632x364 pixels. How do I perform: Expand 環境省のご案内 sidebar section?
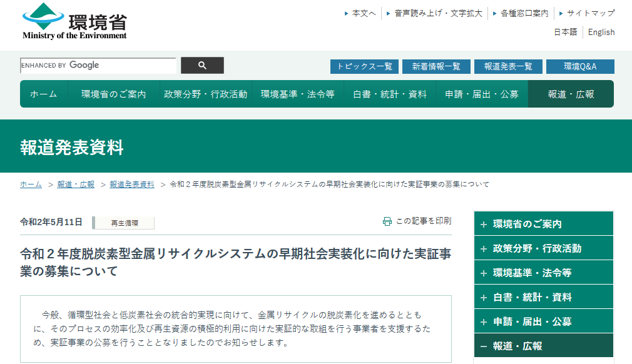(x=543, y=224)
